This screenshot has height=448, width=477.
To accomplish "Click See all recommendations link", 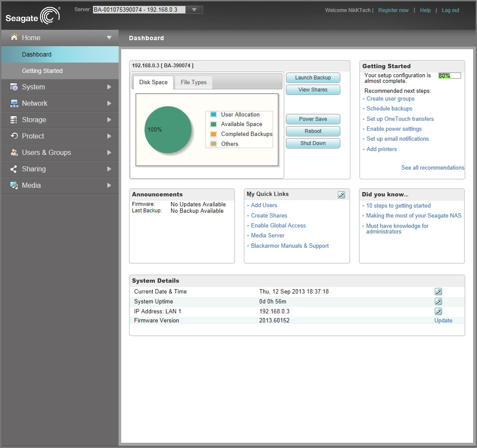I will (x=433, y=168).
